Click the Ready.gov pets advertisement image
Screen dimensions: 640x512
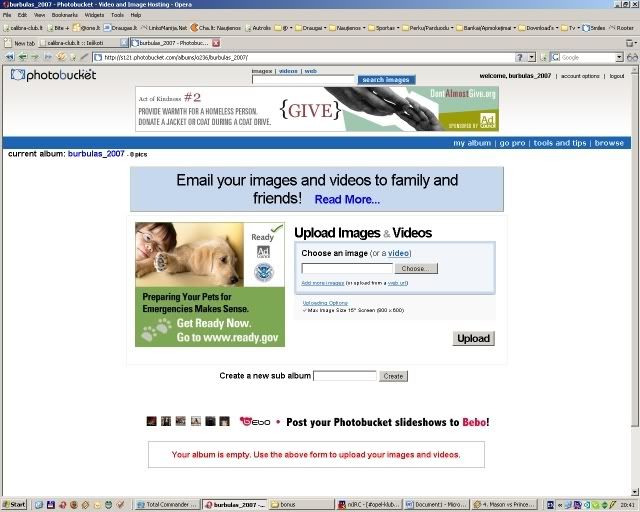210,284
